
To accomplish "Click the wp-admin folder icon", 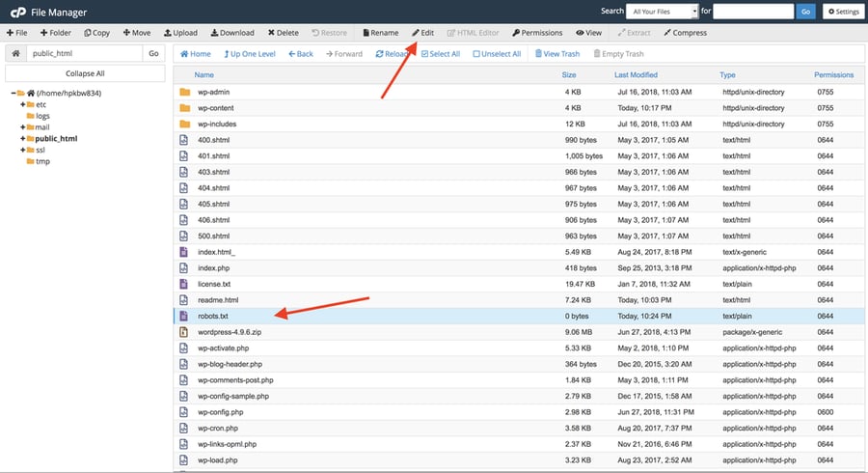I will 184,92.
